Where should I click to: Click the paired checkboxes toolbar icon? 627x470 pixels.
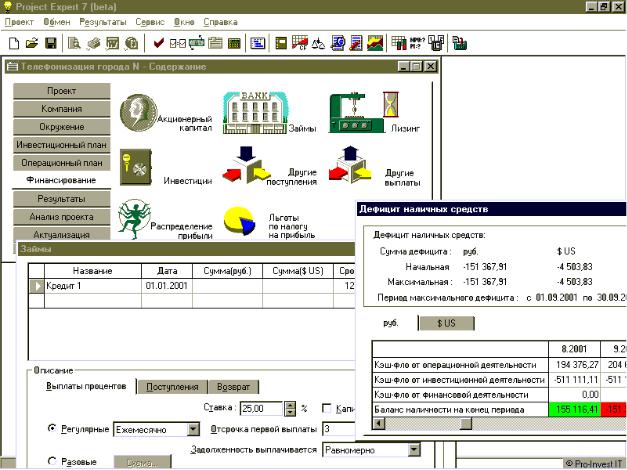178,43
